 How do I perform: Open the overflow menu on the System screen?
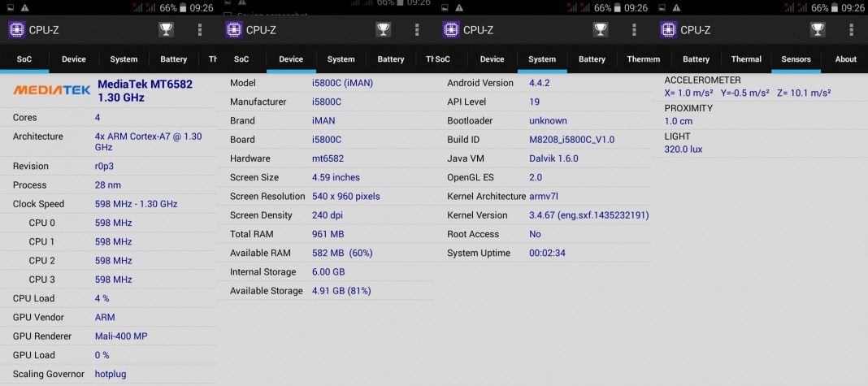[x=634, y=30]
